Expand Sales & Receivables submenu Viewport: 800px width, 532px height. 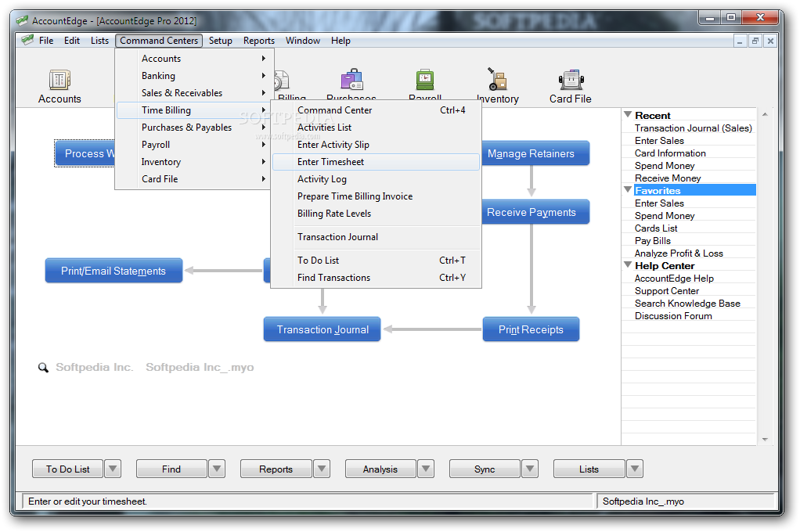(194, 93)
